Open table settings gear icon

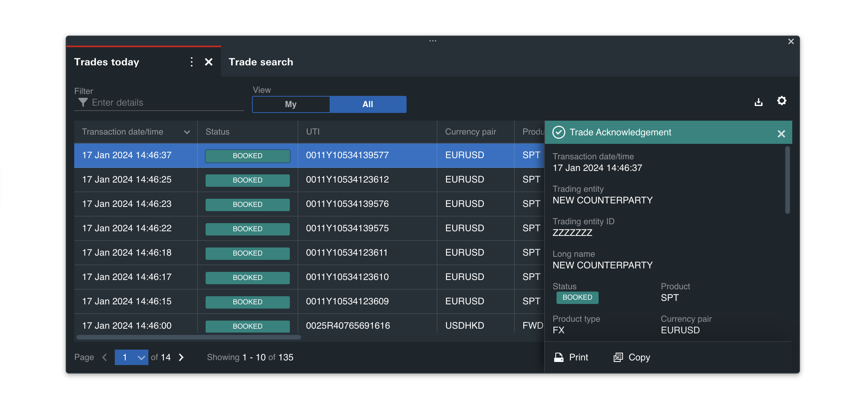[781, 101]
